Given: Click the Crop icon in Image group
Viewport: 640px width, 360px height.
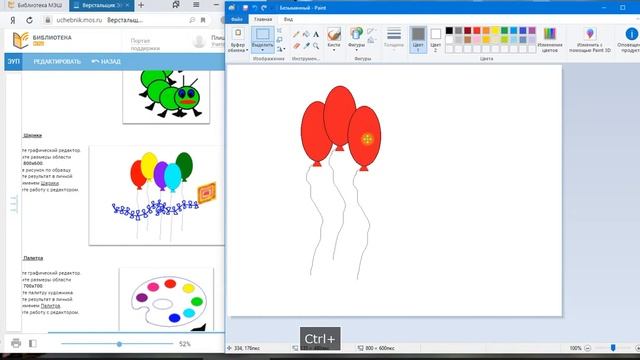Looking at the screenshot, I should tap(280, 31).
